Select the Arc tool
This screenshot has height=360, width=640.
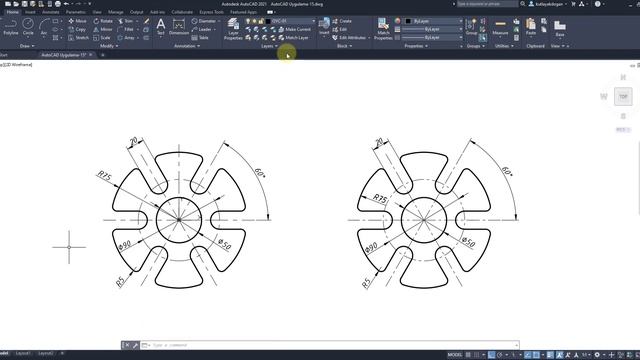click(44, 27)
